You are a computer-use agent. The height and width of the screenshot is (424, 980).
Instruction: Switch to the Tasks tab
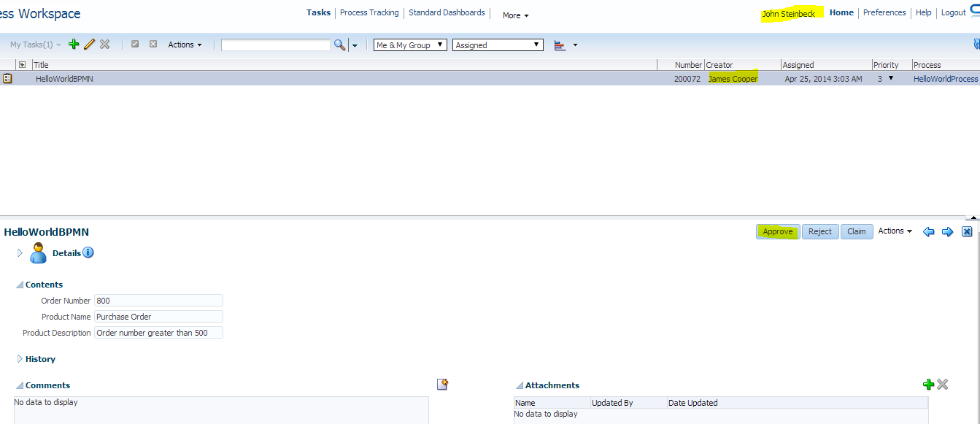(x=318, y=12)
